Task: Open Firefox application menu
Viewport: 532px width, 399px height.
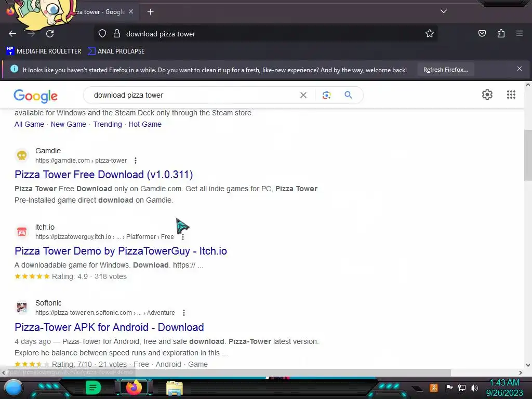Action: tap(519, 33)
